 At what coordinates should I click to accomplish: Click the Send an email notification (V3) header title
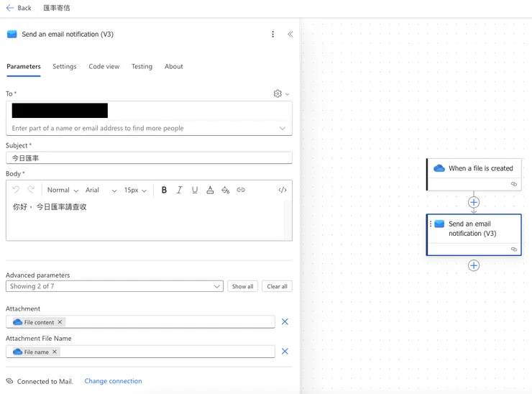[68, 35]
